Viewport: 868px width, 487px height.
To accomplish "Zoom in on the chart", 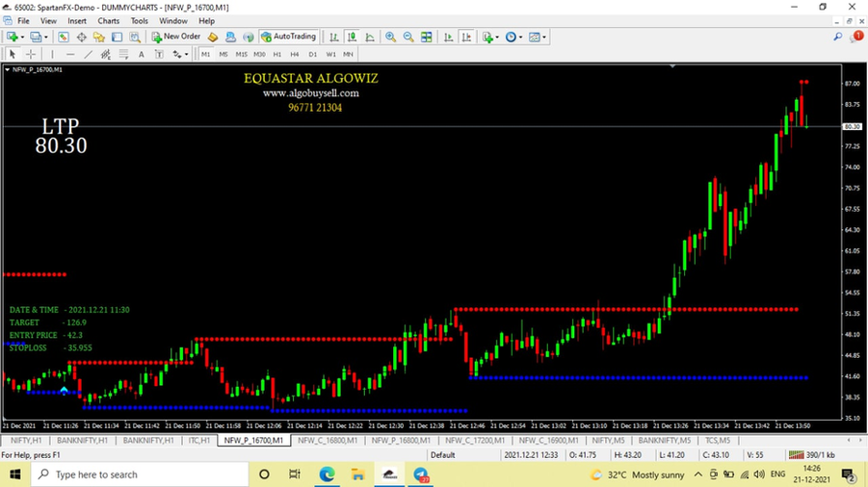I will (x=391, y=37).
